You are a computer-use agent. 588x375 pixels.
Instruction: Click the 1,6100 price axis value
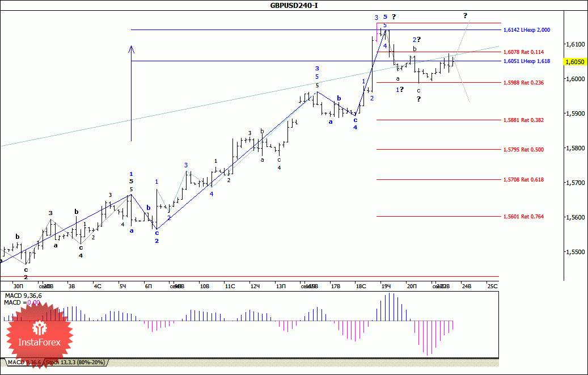576,44
